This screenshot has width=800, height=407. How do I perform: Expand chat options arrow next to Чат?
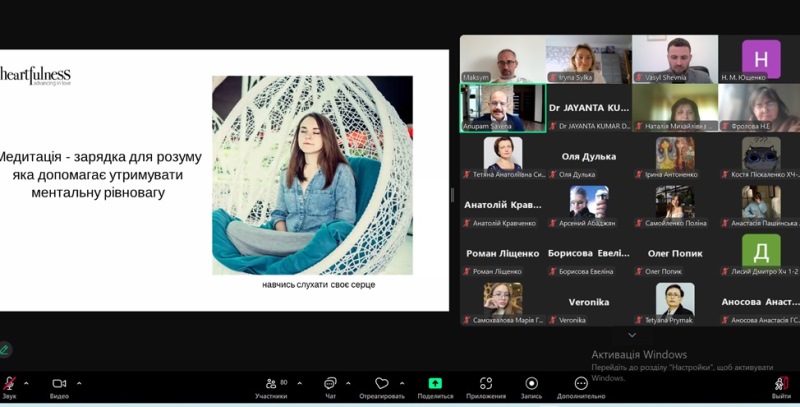click(x=347, y=382)
